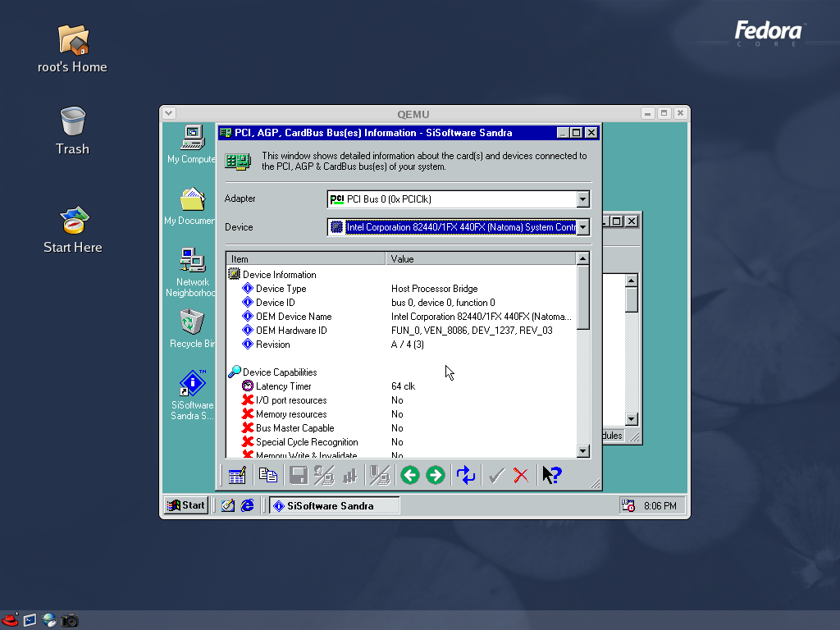Image resolution: width=840 pixels, height=630 pixels.
Task: Select the Device ID row
Action: [402, 302]
